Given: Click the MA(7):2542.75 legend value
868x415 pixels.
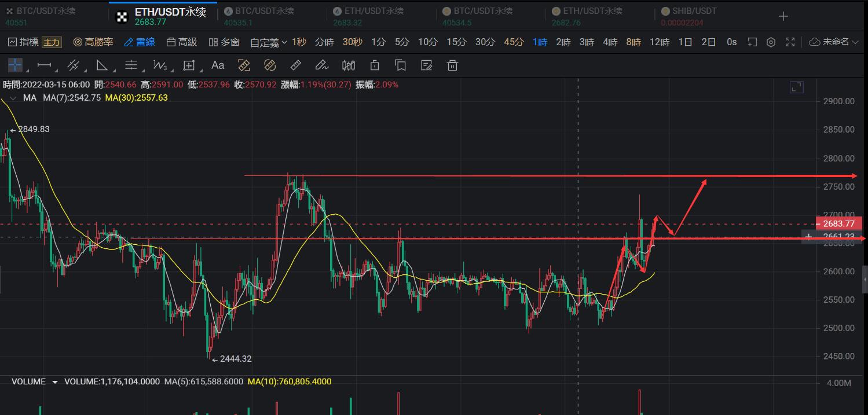Looking at the screenshot, I should pyautogui.click(x=72, y=98).
